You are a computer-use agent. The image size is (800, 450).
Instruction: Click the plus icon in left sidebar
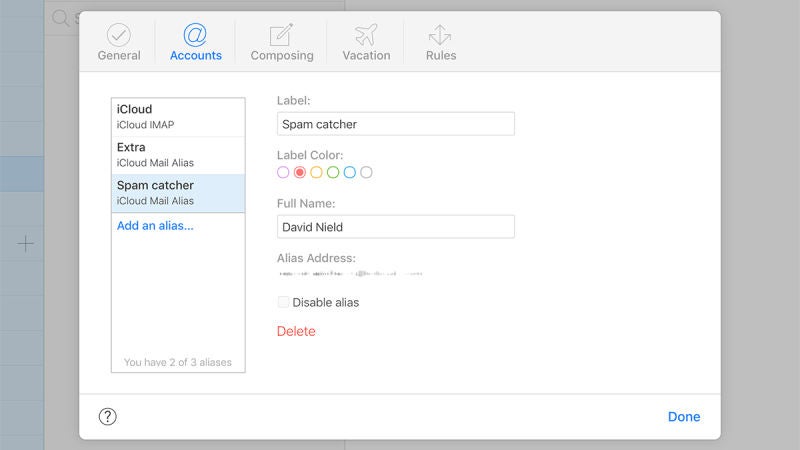[x=26, y=243]
